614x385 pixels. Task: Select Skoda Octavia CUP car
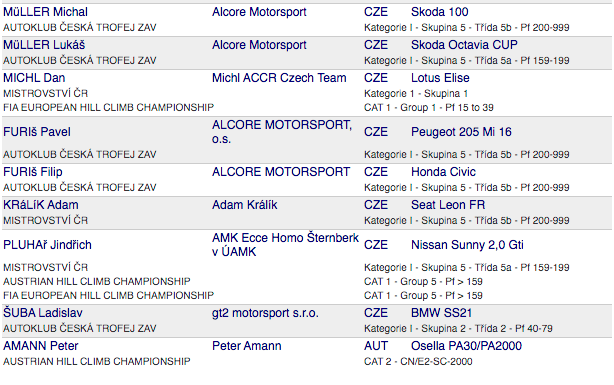[x=464, y=45]
